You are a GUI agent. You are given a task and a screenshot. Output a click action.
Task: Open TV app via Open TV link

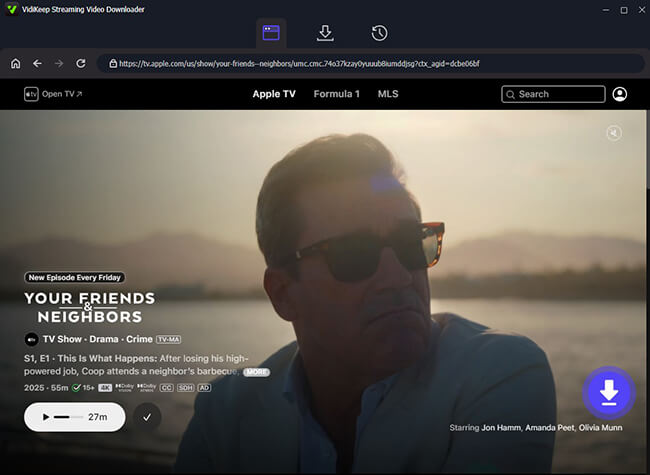(x=53, y=94)
